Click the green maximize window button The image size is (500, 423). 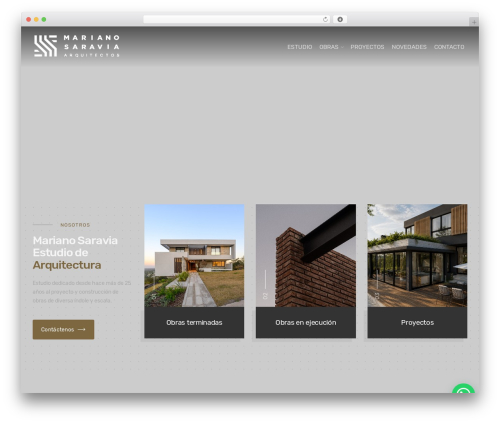pyautogui.click(x=44, y=19)
